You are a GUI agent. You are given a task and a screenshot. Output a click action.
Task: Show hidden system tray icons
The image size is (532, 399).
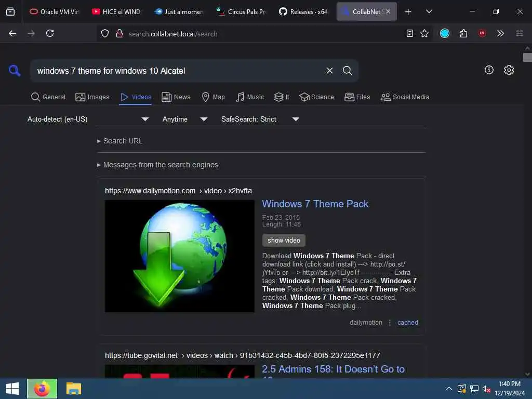pos(448,389)
